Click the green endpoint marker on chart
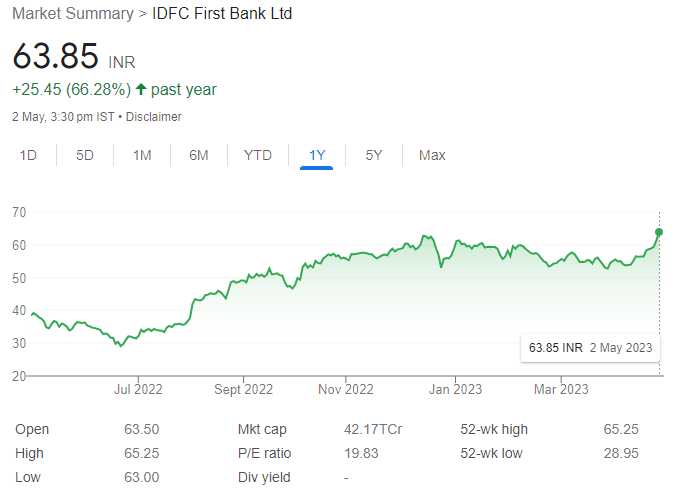Image resolution: width=682 pixels, height=499 pixels. (659, 232)
